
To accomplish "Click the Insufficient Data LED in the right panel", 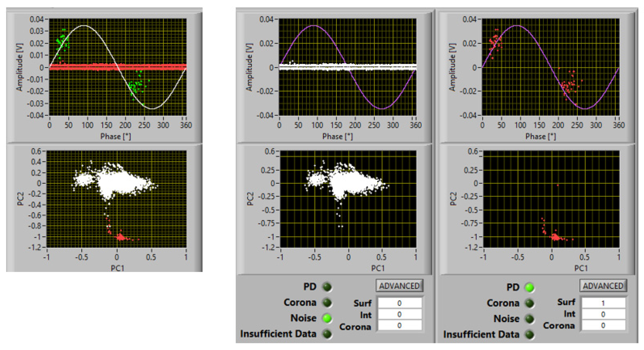I will coord(530,335).
